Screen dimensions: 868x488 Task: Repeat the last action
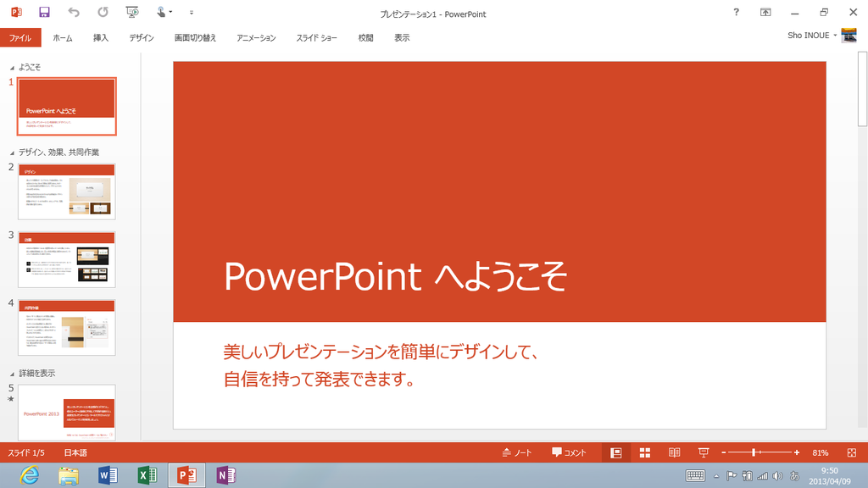pos(103,12)
